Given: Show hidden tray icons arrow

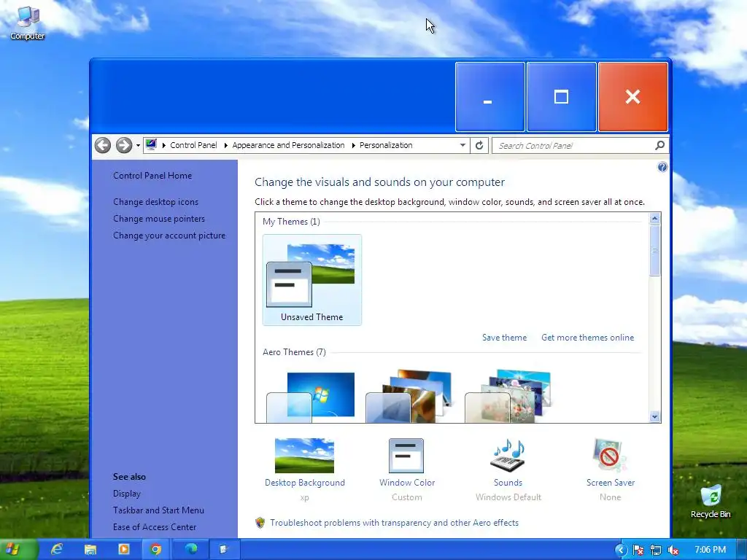Looking at the screenshot, I should [621, 550].
